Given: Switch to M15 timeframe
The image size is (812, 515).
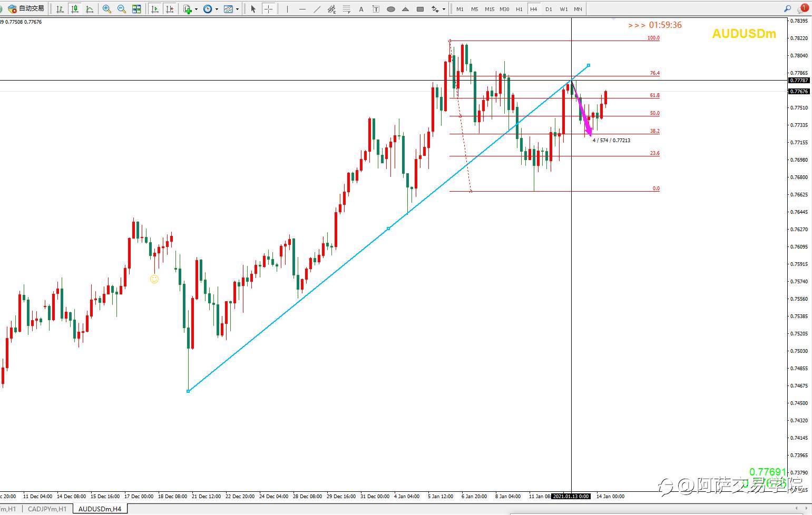Looking at the screenshot, I should coord(490,9).
